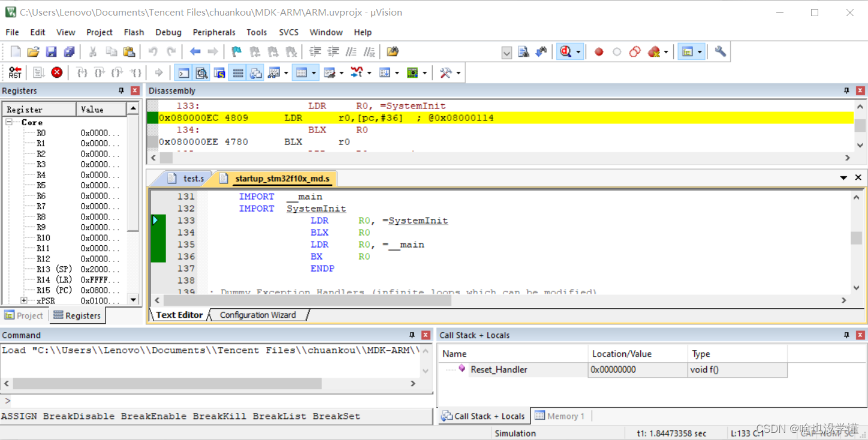The width and height of the screenshot is (868, 440).
Task: Click the Open file folder icon
Action: tap(34, 52)
